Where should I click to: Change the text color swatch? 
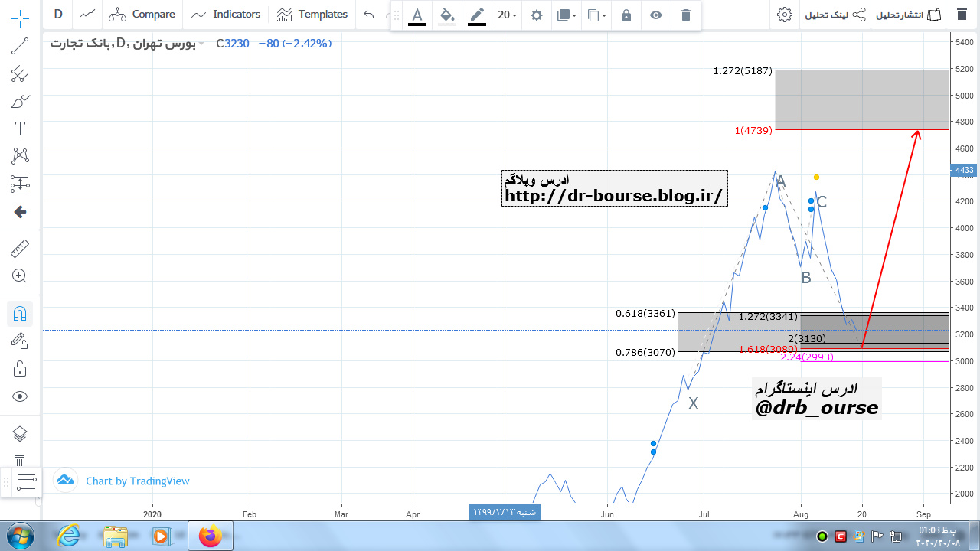point(417,15)
